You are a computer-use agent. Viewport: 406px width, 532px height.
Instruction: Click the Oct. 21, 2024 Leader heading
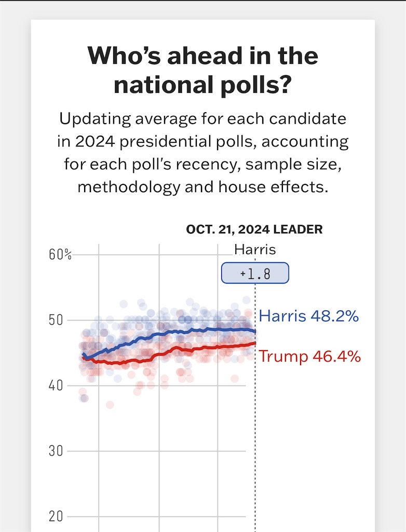pos(254,229)
